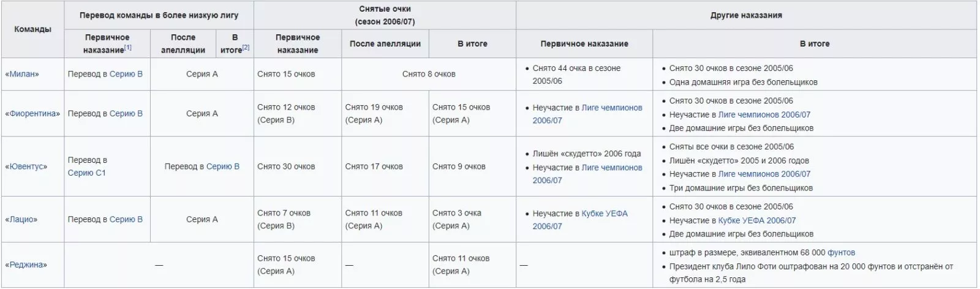Click Серию B link in Фиорентина row
This screenshot has height=289, width=980.
[126, 113]
